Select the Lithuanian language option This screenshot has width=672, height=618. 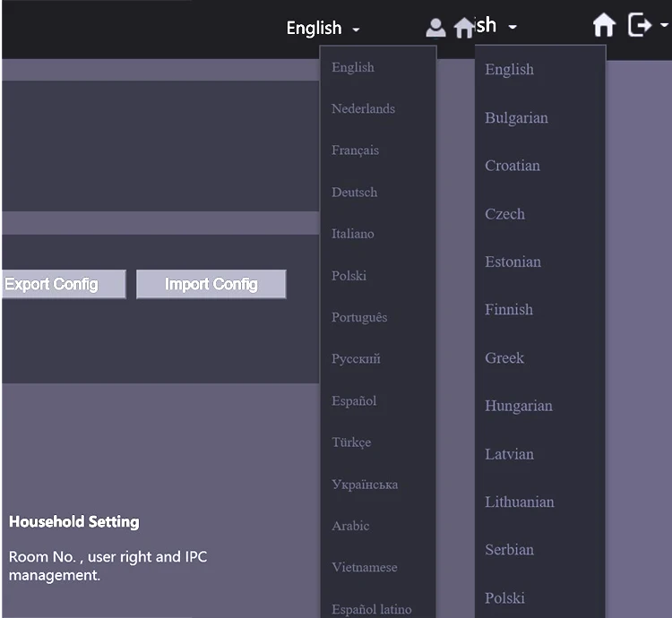520,502
